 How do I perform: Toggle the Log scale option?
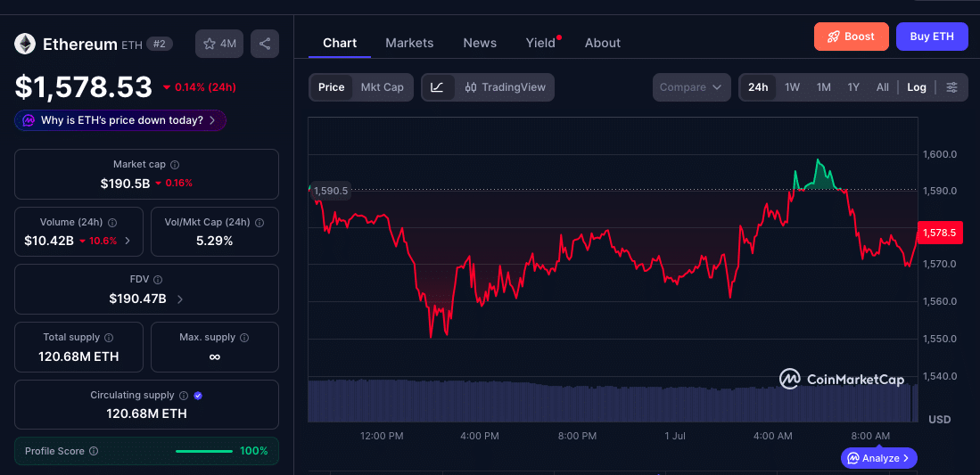pos(917,87)
